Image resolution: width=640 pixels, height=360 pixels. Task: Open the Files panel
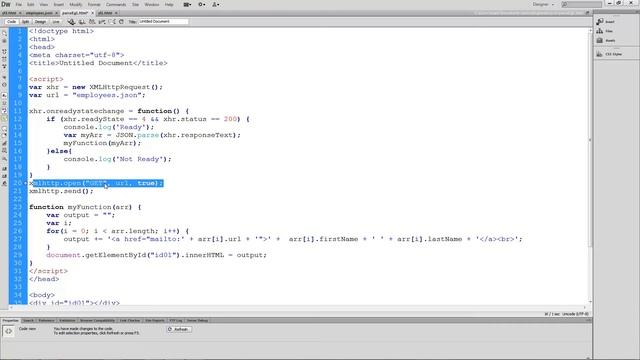click(x=605, y=31)
